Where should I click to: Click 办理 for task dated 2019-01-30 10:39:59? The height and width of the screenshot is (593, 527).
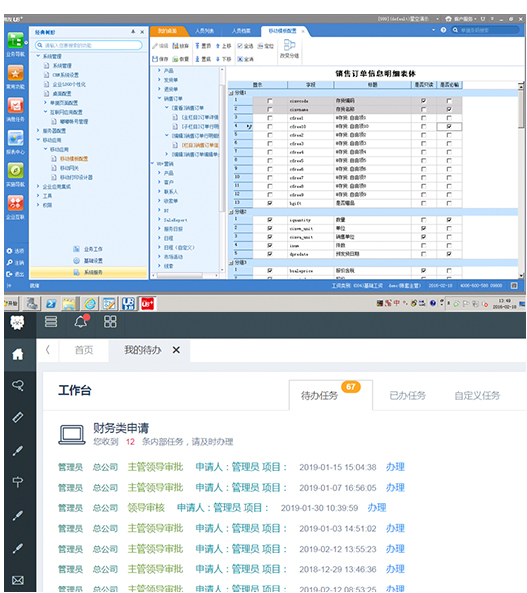coord(377,508)
